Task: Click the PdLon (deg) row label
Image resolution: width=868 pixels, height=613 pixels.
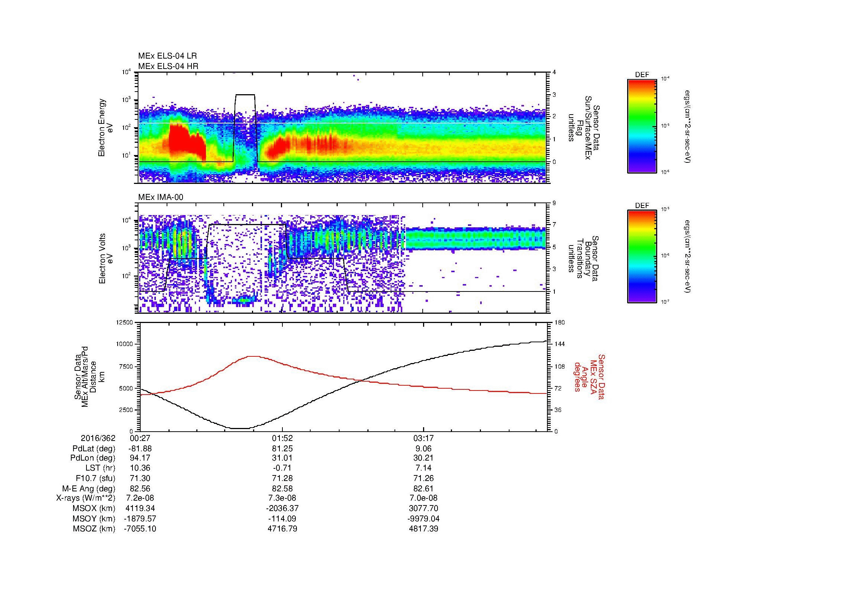Action: point(93,458)
